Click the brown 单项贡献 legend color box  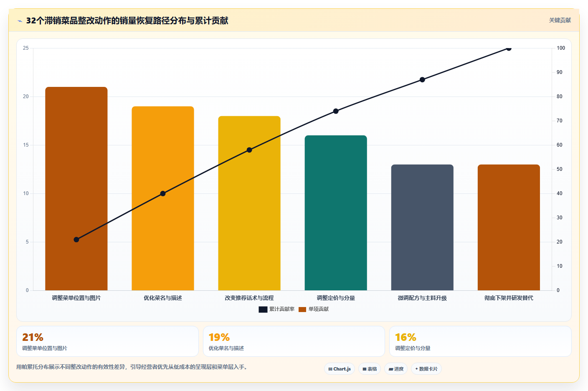(302, 310)
